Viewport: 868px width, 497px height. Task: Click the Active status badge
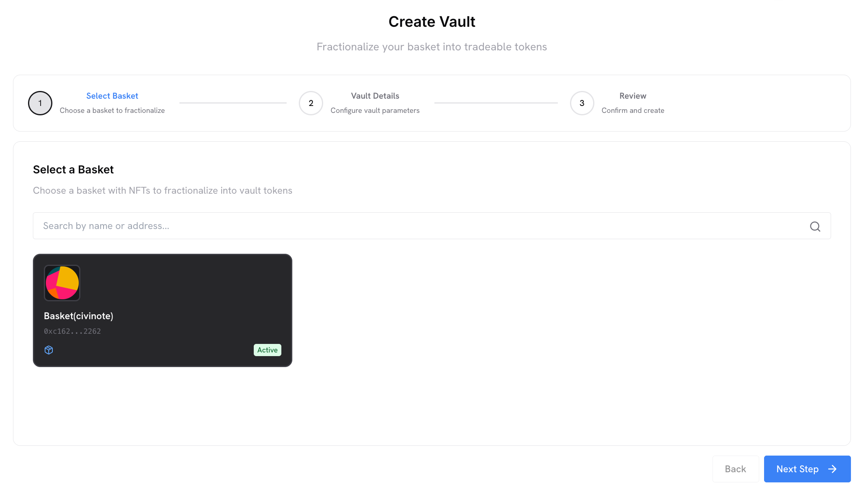coord(267,350)
